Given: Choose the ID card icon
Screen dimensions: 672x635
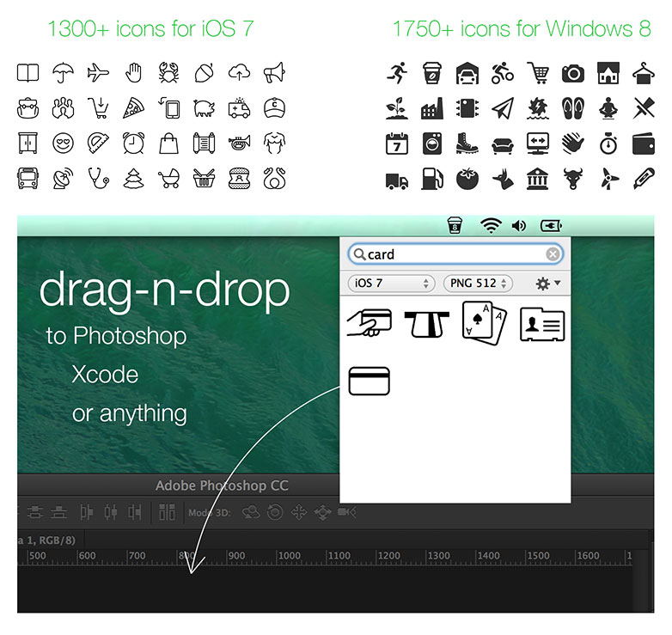Looking at the screenshot, I should [x=542, y=323].
